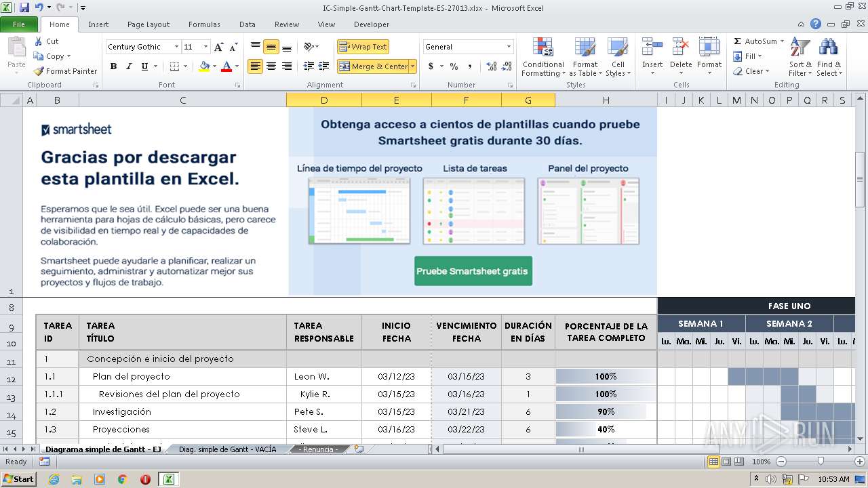Click the Excel Help question mark icon
This screenshot has width=868, height=488.
point(816,24)
